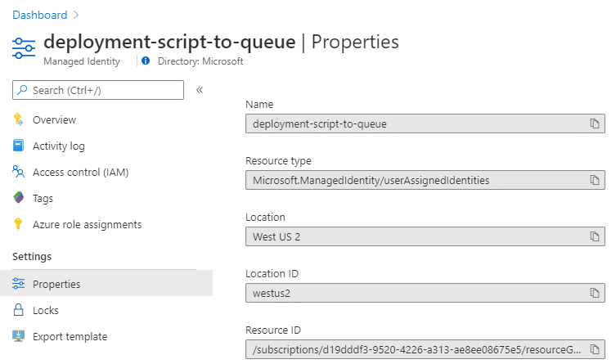
Task: Copy the Location value West US 2
Action: (595, 236)
